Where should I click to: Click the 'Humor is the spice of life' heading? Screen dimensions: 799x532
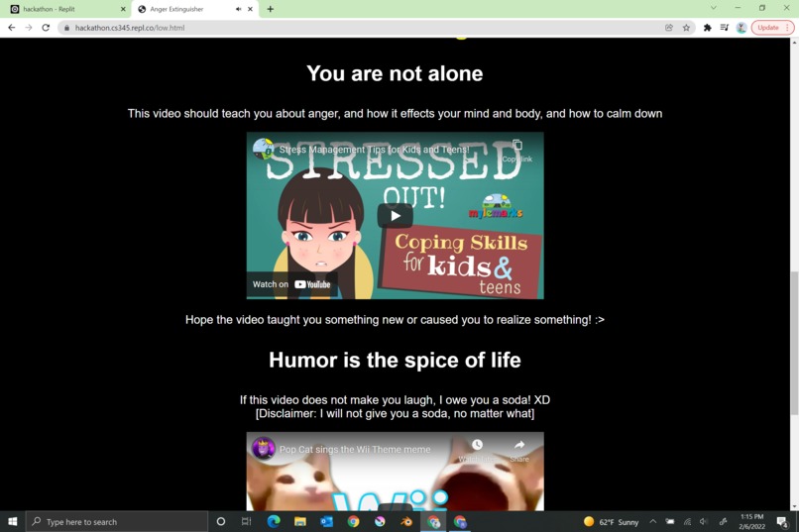pos(395,360)
